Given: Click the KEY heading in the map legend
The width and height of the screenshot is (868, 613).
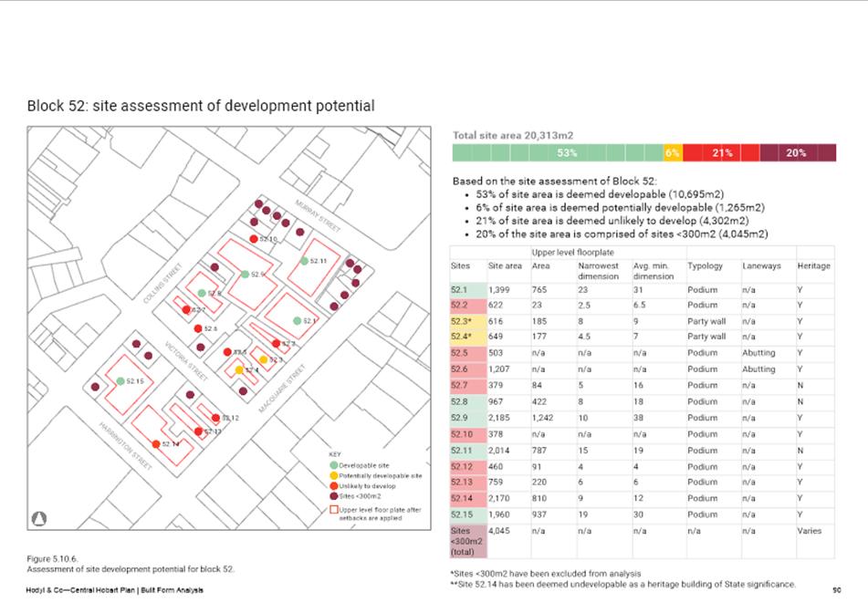Looking at the screenshot, I should (334, 454).
